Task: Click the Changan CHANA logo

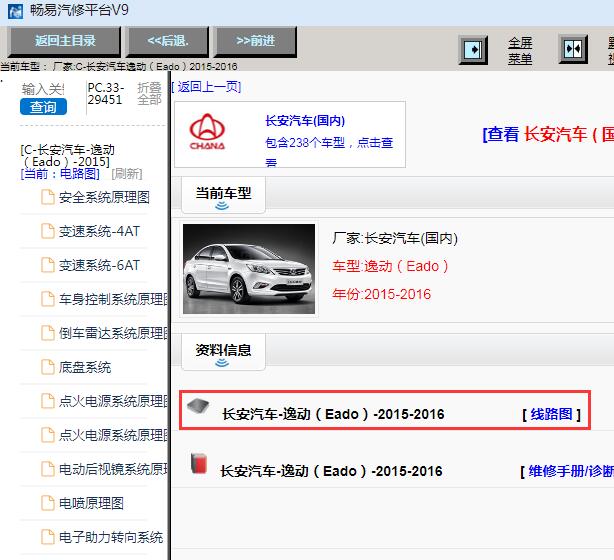Action: (207, 132)
